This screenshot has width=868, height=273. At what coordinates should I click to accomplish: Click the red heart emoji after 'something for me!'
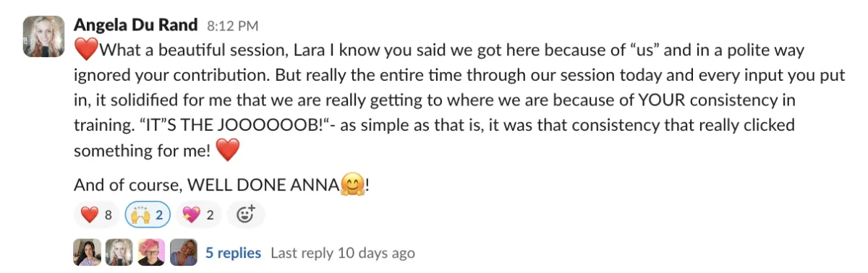[228, 150]
